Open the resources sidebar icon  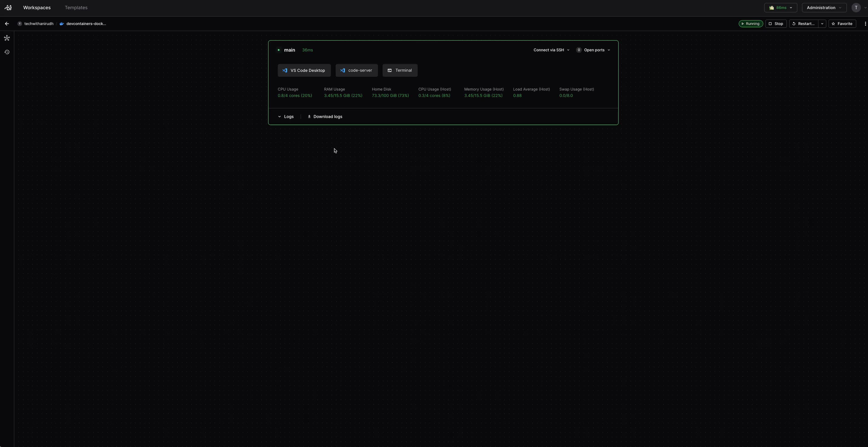(x=7, y=38)
